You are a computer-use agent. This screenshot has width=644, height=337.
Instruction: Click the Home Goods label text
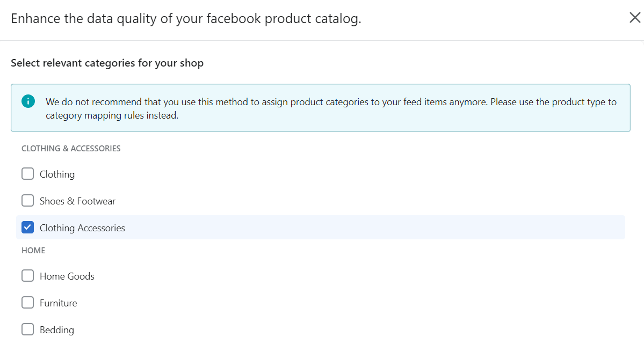point(67,276)
